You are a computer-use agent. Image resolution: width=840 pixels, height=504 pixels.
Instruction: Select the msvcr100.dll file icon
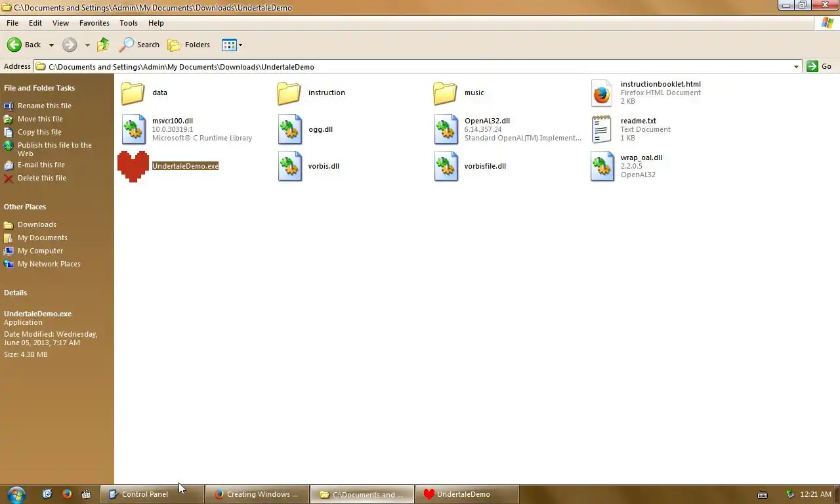pyautogui.click(x=133, y=130)
